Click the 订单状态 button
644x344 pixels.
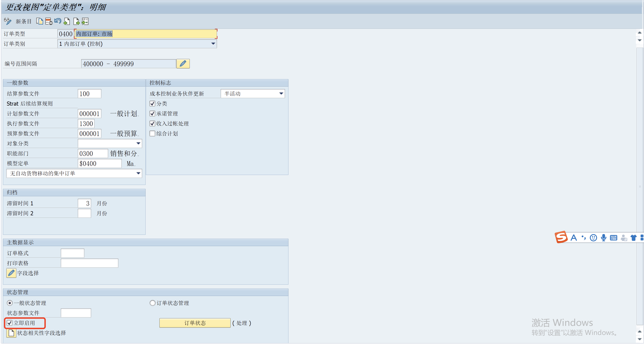click(x=195, y=323)
